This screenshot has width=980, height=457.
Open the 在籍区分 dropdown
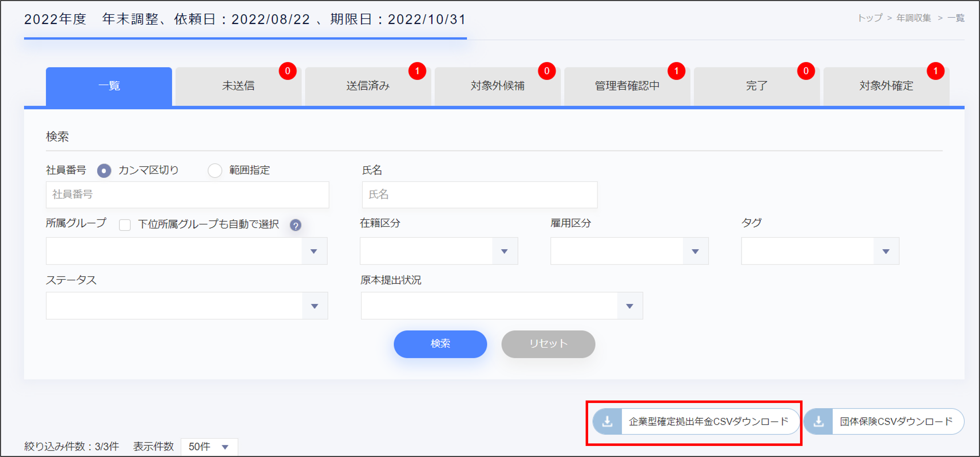coord(504,251)
